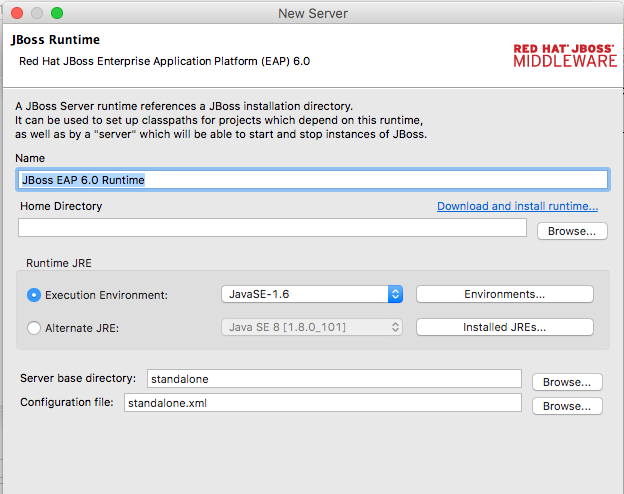Browse for the Home Directory
624x494 pixels.
572,231
